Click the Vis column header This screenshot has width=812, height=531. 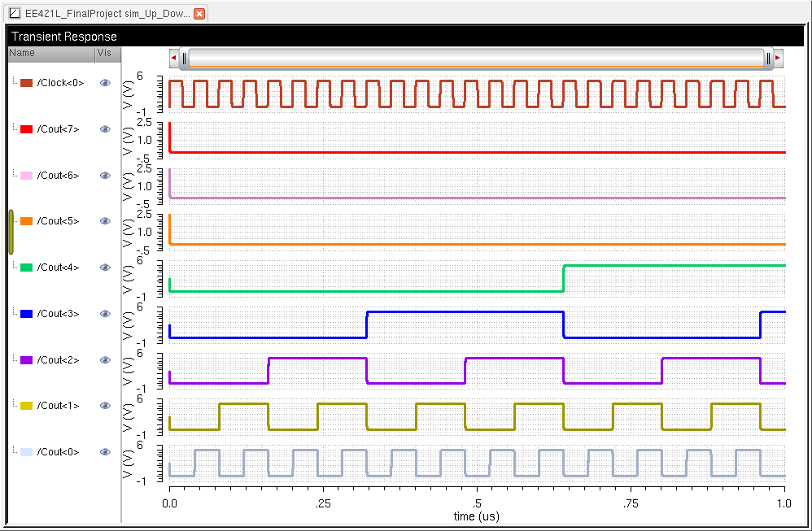(x=104, y=53)
